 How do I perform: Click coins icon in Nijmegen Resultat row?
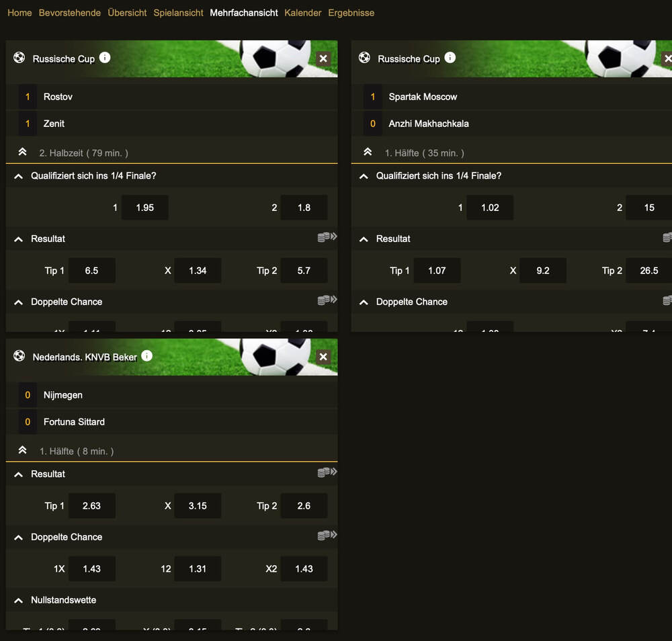(327, 472)
